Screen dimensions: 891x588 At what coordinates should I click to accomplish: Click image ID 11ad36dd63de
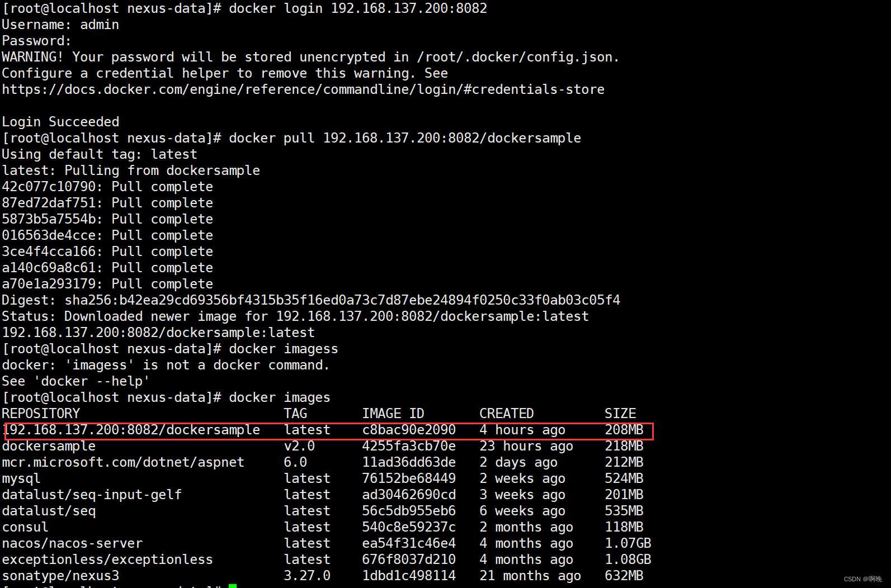click(409, 462)
